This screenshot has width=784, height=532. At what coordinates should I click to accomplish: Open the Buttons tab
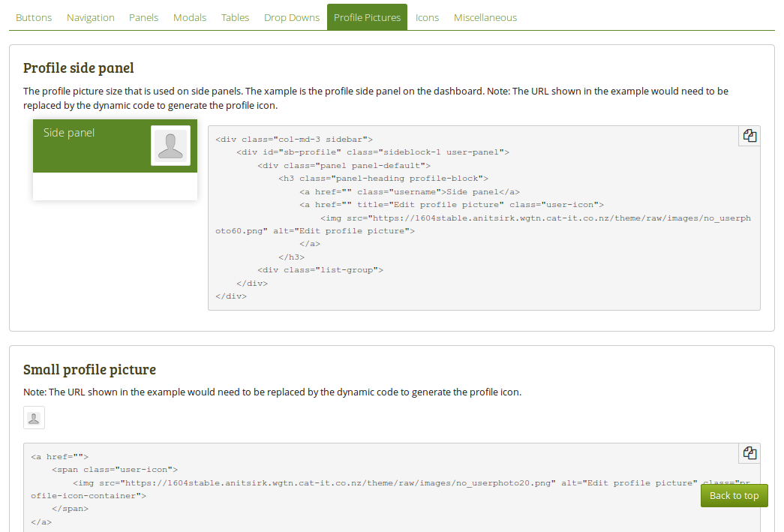pos(34,17)
